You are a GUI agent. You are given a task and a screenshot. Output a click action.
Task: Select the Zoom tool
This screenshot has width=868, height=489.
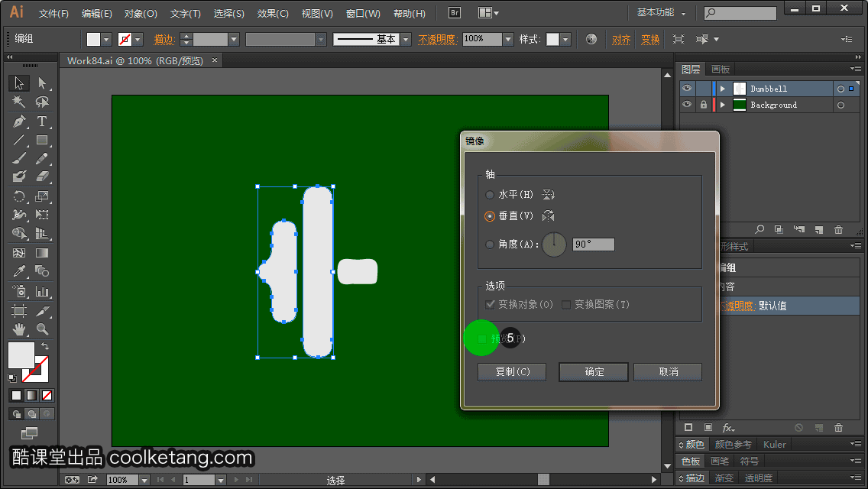tap(42, 329)
